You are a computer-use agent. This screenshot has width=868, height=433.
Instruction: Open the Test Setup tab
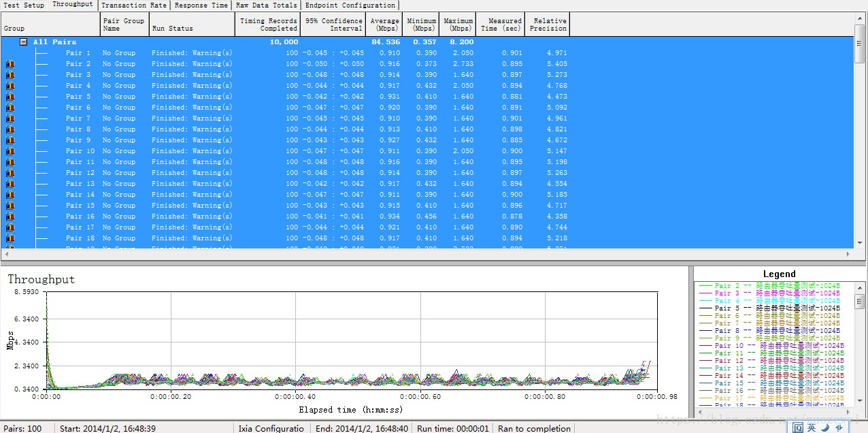point(24,5)
